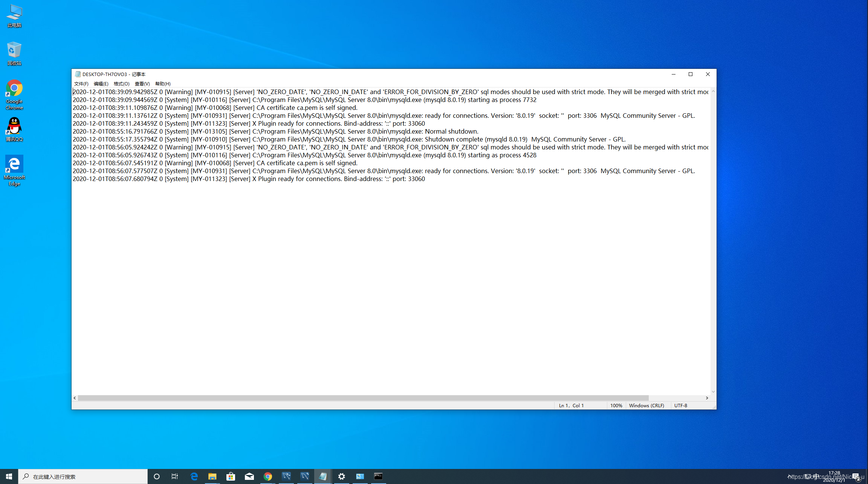Click the Windows Start button
This screenshot has height=484, width=868.
[x=9, y=476]
